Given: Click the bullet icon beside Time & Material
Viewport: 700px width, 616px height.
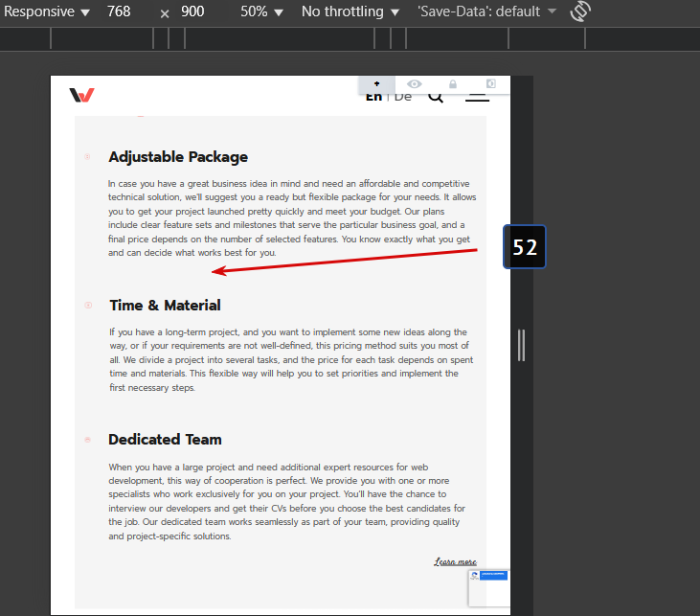Looking at the screenshot, I should coord(88,305).
